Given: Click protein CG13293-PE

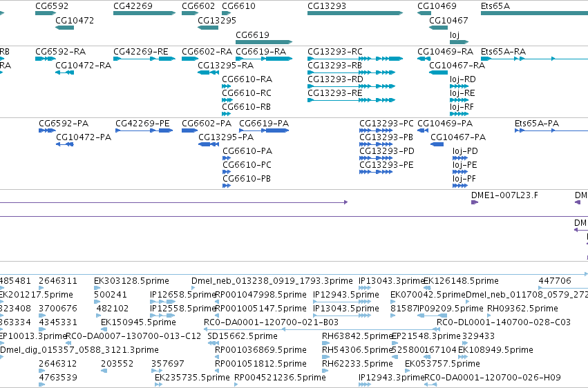Looking at the screenshot, I should point(386,165).
